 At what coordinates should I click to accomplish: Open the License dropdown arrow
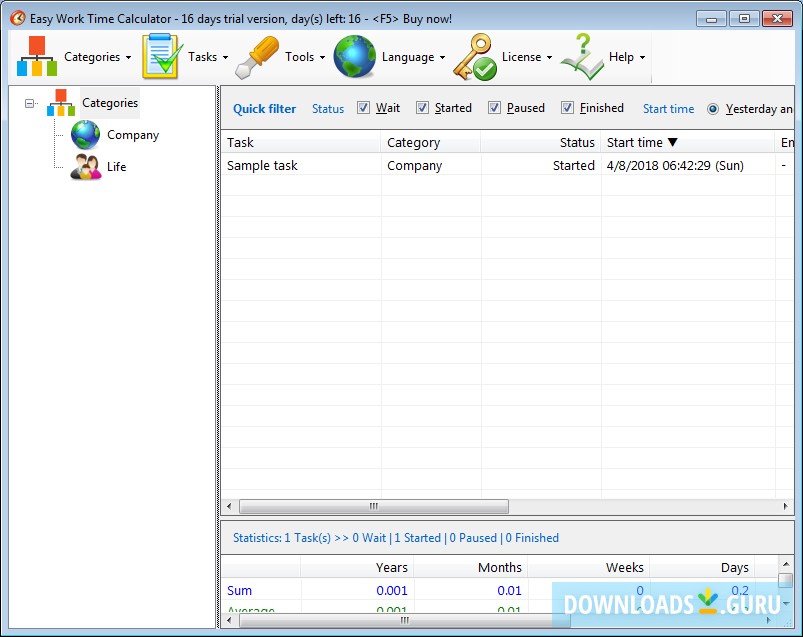coord(549,57)
